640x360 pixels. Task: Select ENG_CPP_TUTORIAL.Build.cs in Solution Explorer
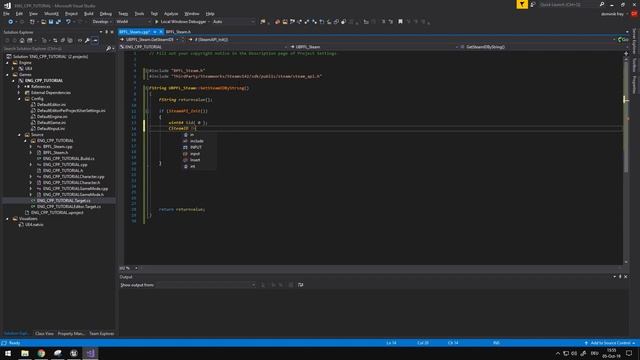point(69,158)
